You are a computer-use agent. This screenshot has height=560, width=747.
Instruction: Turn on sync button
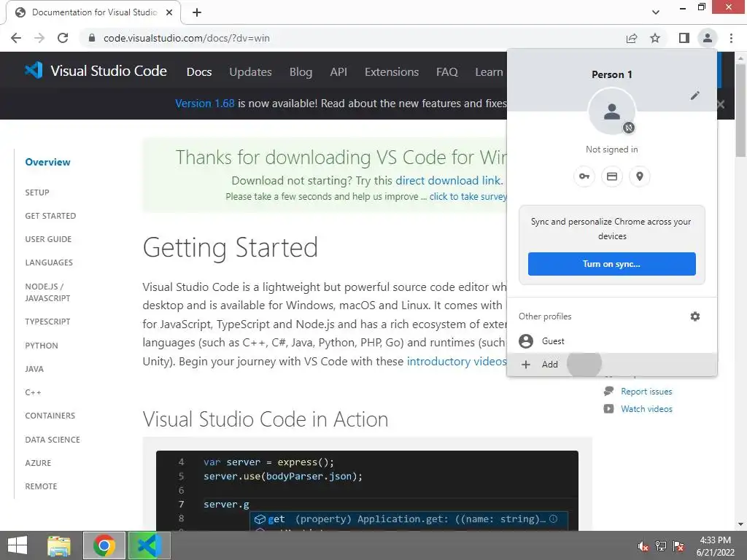tap(612, 264)
